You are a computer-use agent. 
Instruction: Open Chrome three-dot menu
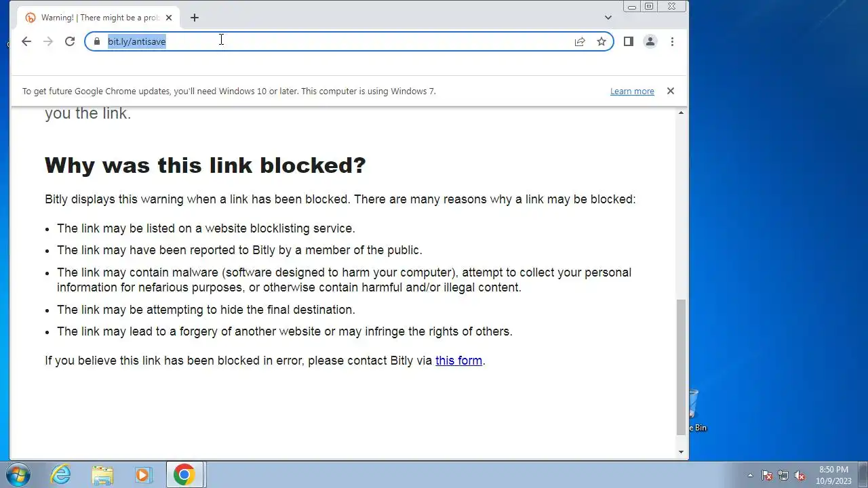click(672, 41)
